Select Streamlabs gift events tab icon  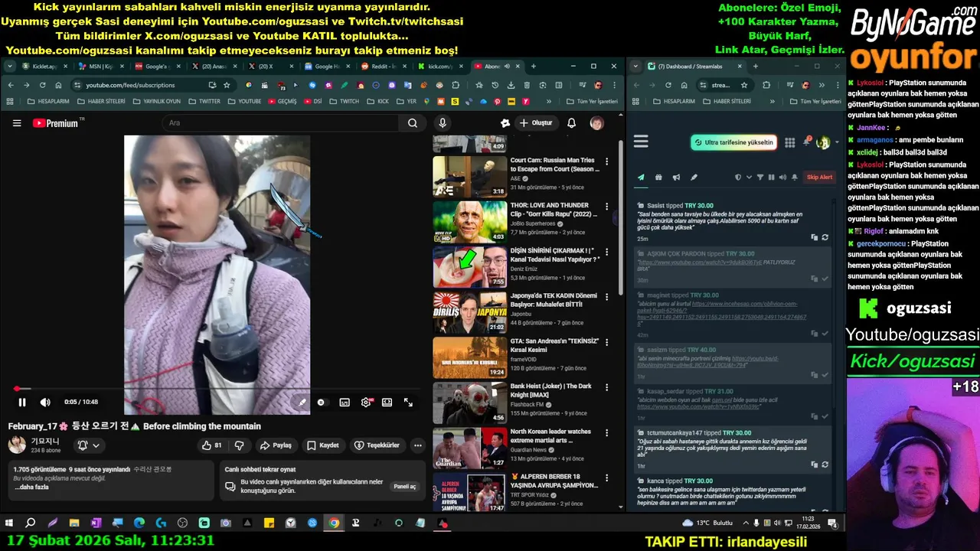[x=658, y=178]
